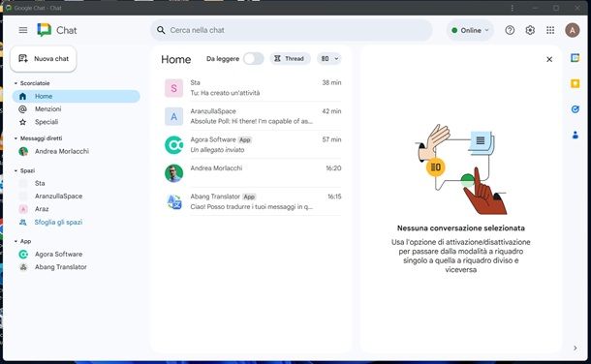The width and height of the screenshot is (591, 364).
Task: Collapse the Scorciatoie section
Action: coord(16,83)
